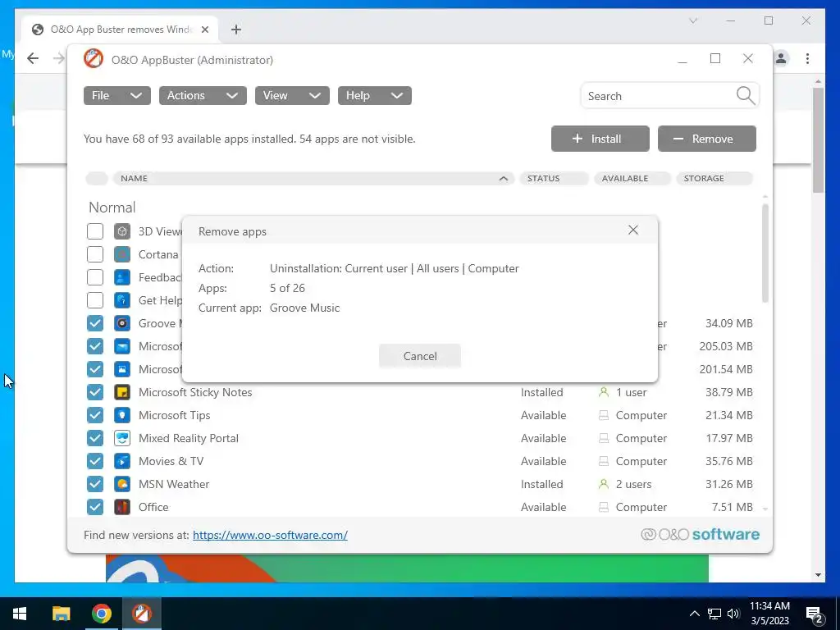Click the Cortana app icon
This screenshot has height=630, width=840.
(122, 254)
